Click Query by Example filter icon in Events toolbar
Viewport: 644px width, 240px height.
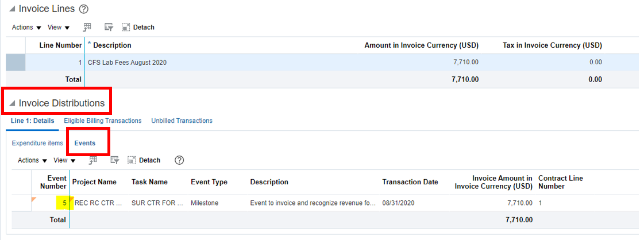point(114,160)
